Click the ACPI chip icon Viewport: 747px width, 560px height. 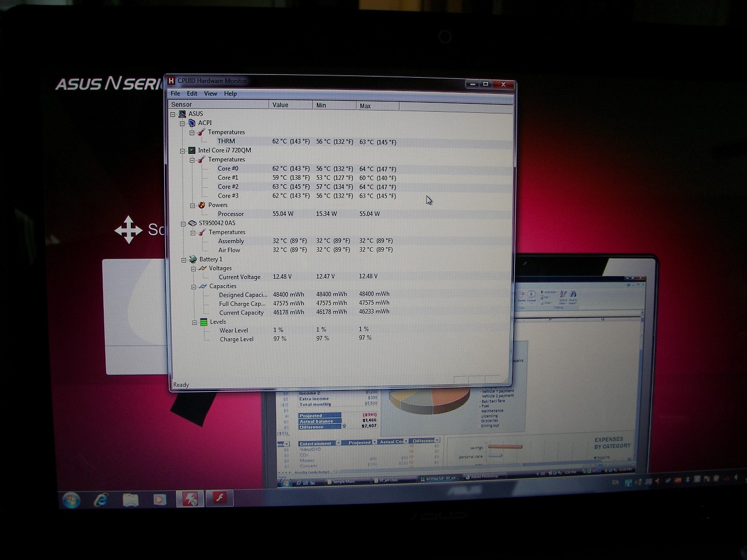tap(192, 123)
